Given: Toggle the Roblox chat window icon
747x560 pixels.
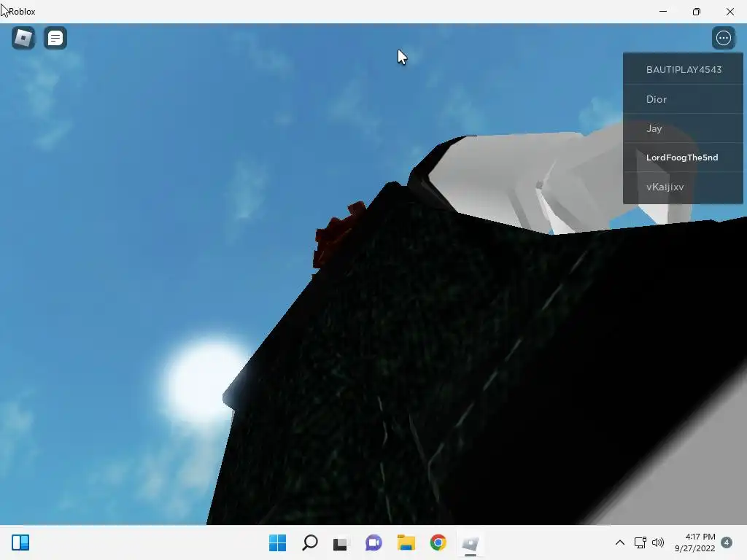Looking at the screenshot, I should click(x=55, y=38).
